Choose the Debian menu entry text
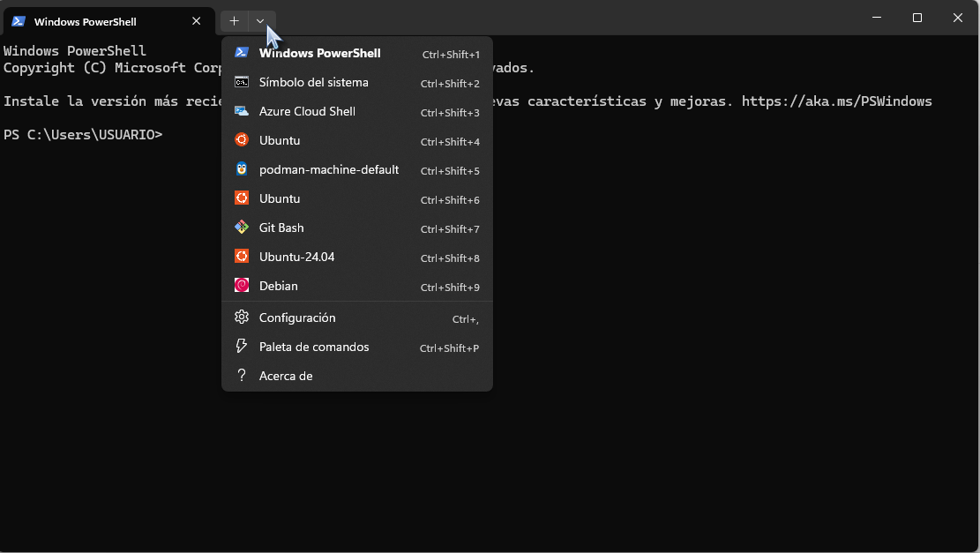The image size is (980, 553). click(279, 286)
